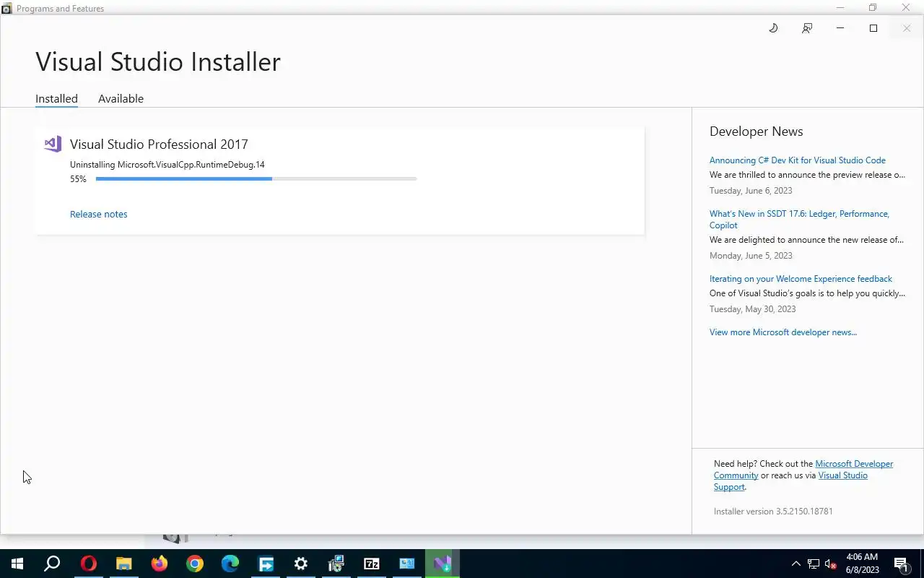This screenshot has height=578, width=924.
Task: Launch Google Chrome from the taskbar
Action: (195, 564)
